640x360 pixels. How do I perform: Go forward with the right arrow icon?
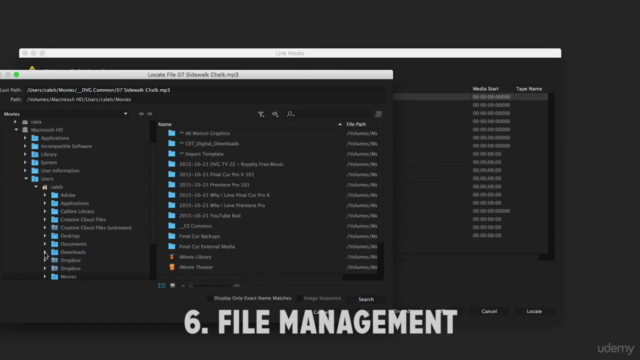(150, 114)
